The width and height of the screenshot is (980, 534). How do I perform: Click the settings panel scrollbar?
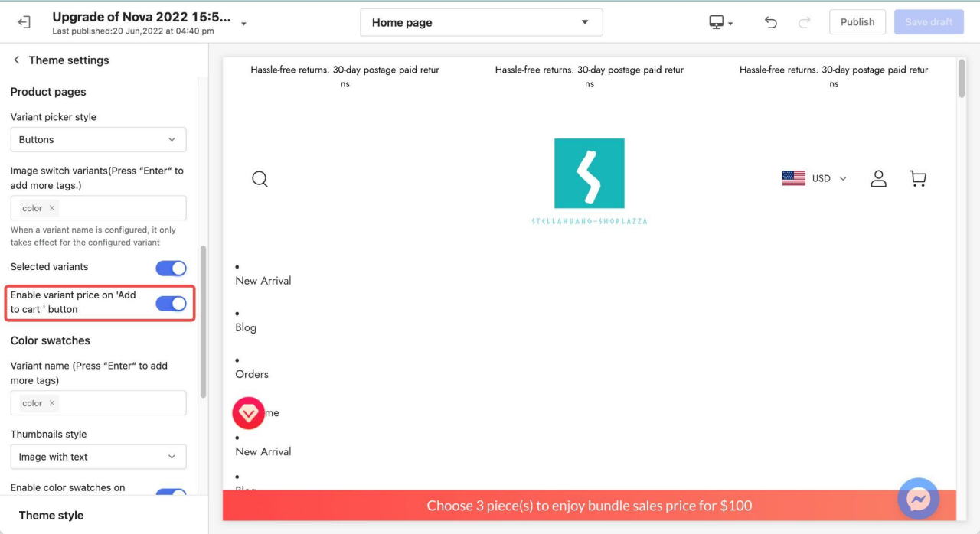click(x=203, y=321)
